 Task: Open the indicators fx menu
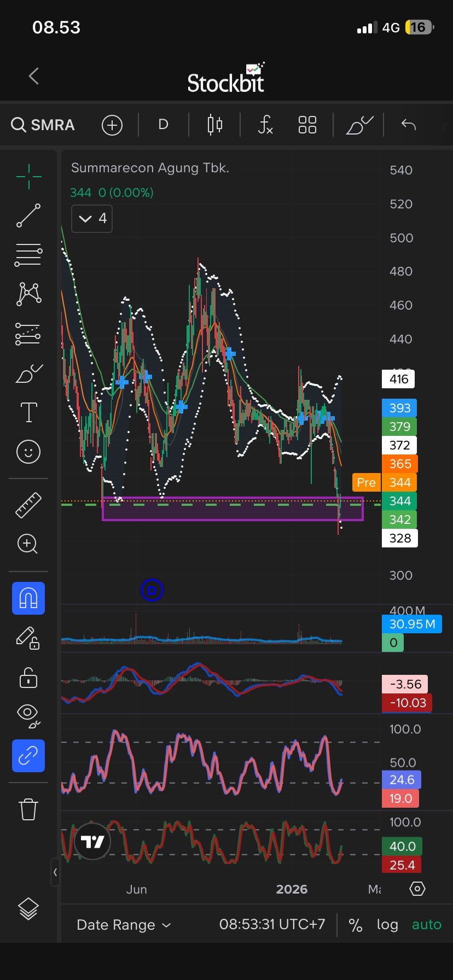[265, 125]
